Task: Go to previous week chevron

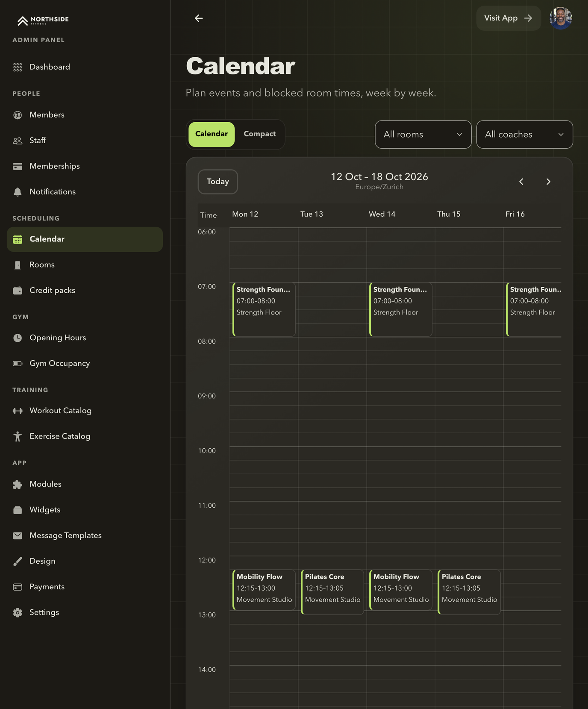Action: coord(521,182)
